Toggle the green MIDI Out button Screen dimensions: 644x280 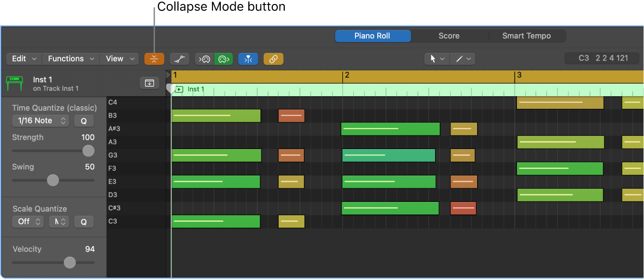pyautogui.click(x=223, y=59)
